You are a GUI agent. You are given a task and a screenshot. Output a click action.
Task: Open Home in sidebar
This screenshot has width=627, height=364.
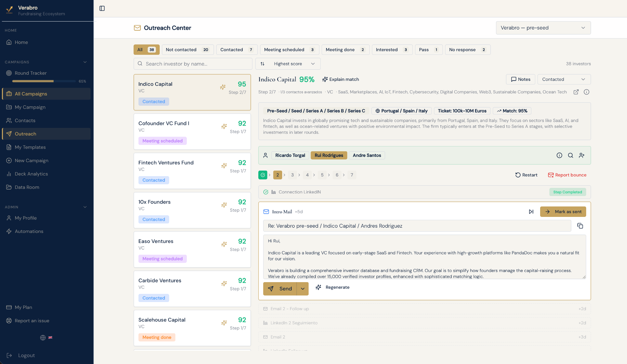[x=46, y=42]
